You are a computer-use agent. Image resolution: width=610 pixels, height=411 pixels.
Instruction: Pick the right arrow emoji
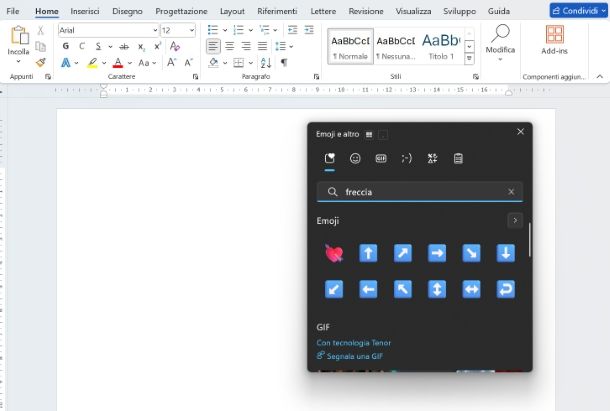click(437, 253)
